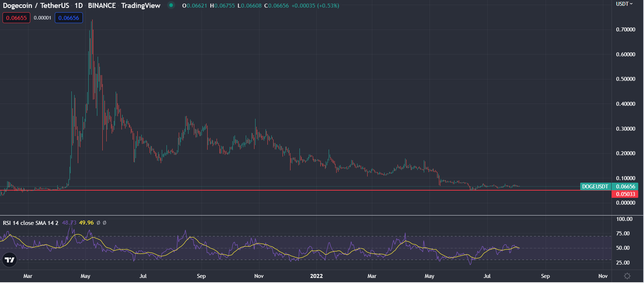
Task: Click the yellow RSI SMA value 49.96
Action: tap(86, 223)
